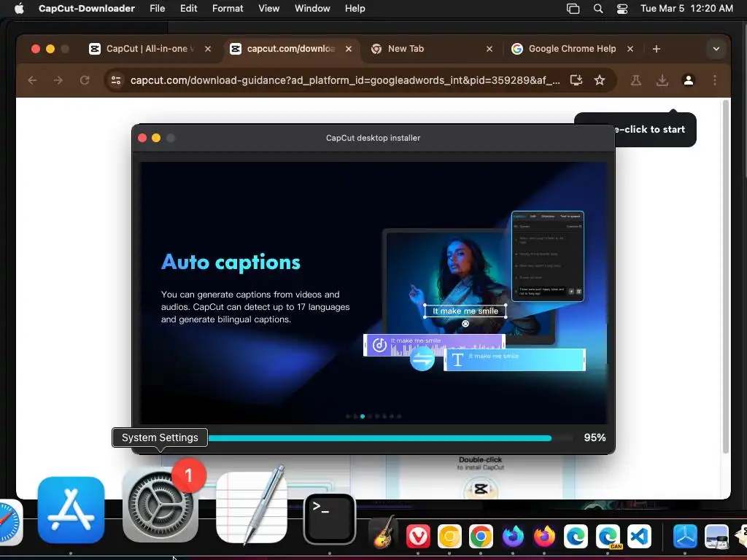
Task: Launch GarageBand from the dock
Action: 385,534
